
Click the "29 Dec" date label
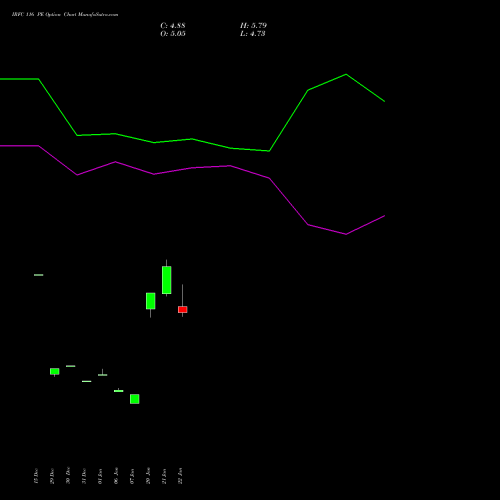pos(52,476)
